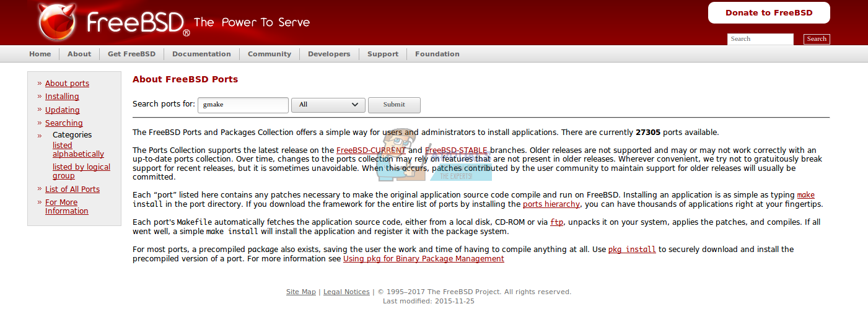Open the For More Information link
Image resolution: width=868 pixels, height=309 pixels.
67,207
